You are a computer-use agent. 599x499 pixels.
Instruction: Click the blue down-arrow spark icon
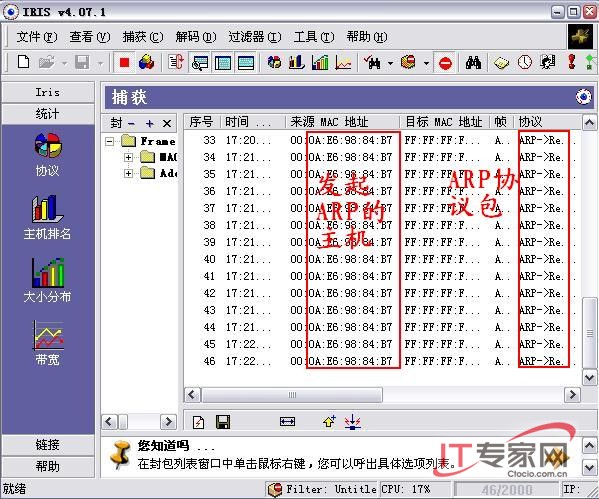352,422
